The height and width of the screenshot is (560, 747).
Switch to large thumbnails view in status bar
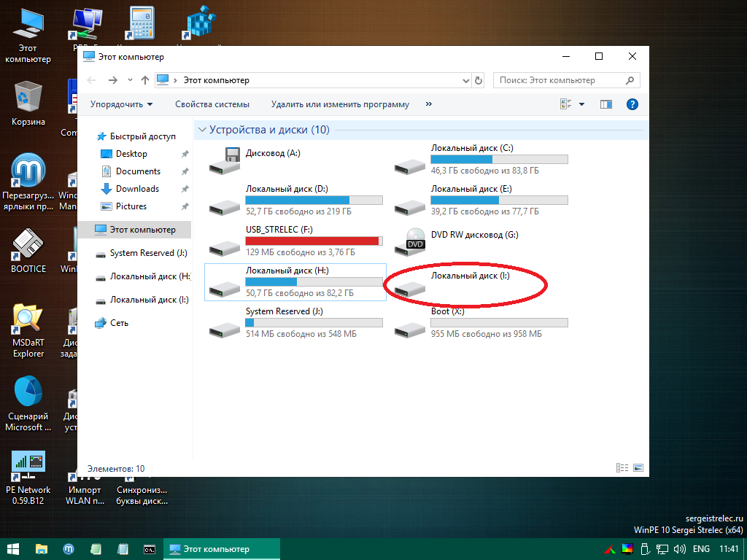638,468
